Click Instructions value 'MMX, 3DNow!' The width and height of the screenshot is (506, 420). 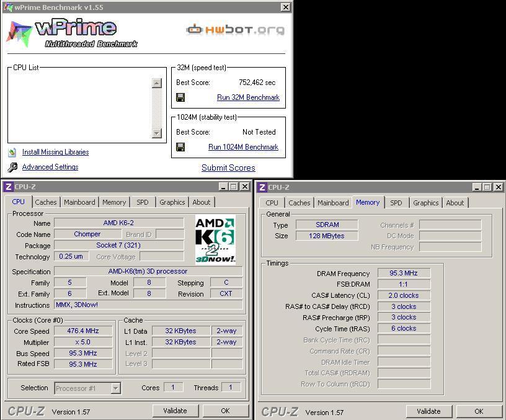[x=148, y=305]
